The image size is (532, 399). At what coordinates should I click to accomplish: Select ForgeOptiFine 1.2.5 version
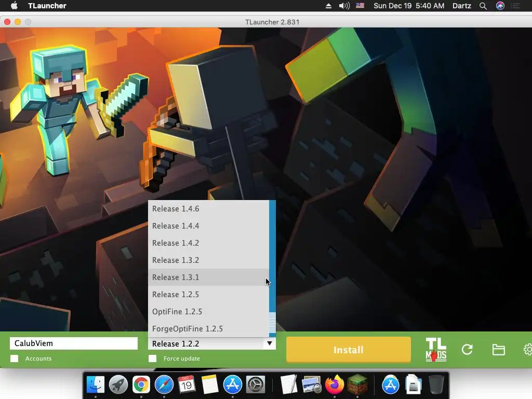click(209, 329)
